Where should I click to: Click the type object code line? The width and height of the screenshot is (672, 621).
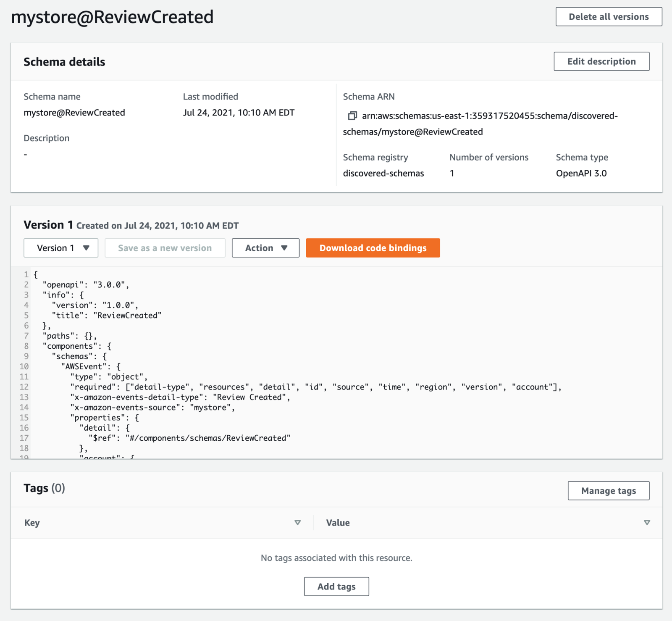(109, 377)
